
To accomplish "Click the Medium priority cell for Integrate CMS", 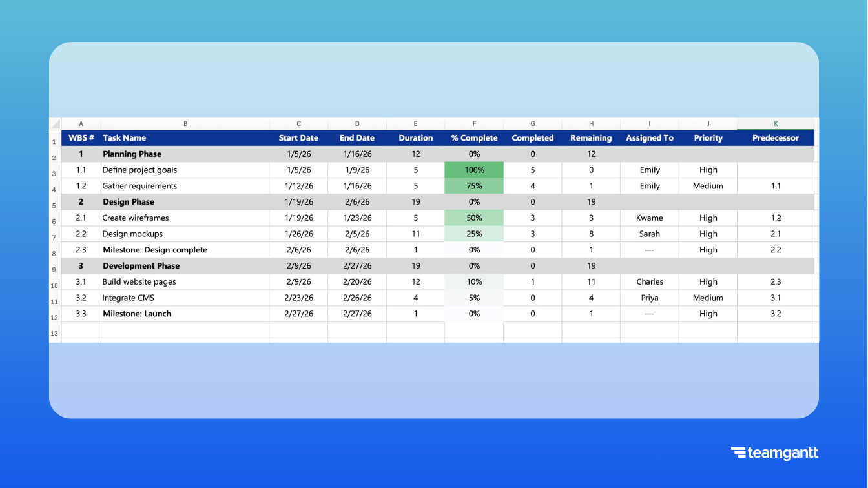I will coord(708,298).
